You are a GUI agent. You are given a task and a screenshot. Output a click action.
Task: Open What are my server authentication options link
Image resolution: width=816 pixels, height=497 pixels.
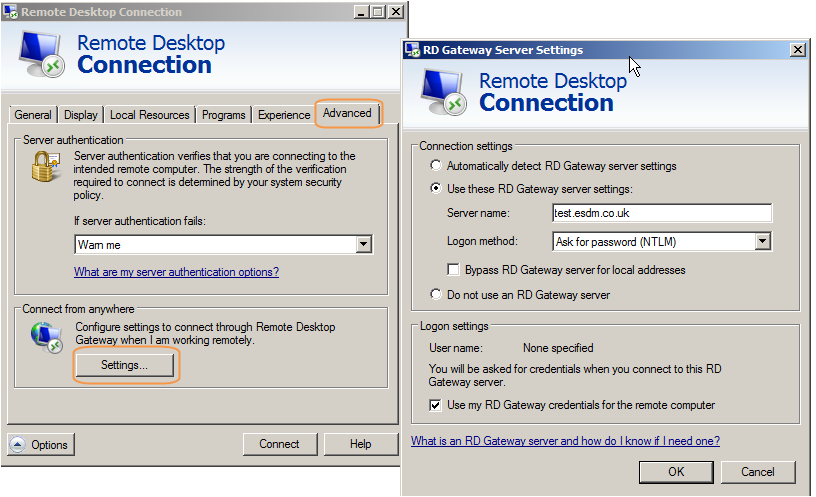176,272
